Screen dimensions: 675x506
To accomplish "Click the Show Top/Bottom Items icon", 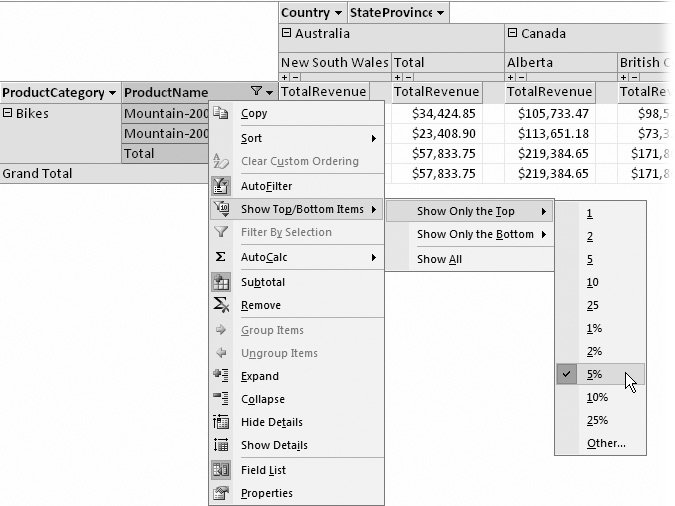I will coord(221,209).
